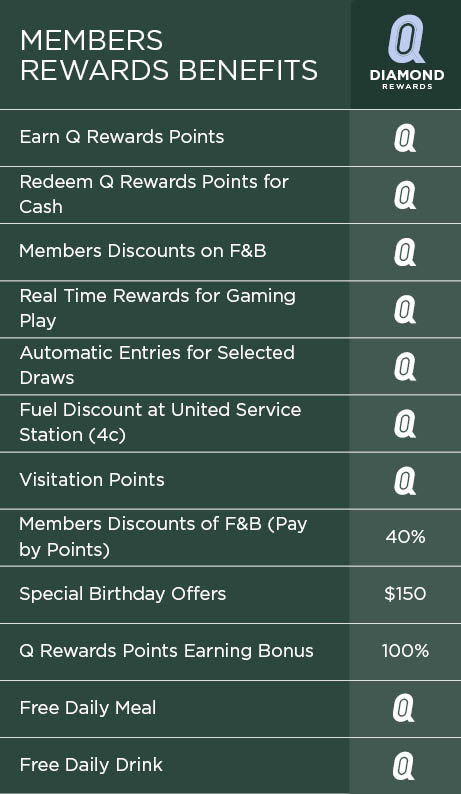Click Special Birthday Offers label
461x794 pixels.
coord(123,594)
